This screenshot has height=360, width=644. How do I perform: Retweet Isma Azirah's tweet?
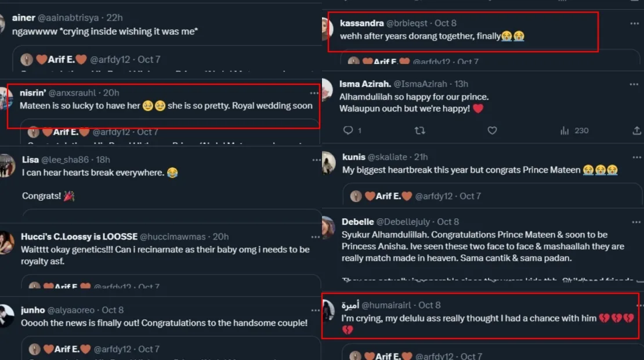(420, 131)
